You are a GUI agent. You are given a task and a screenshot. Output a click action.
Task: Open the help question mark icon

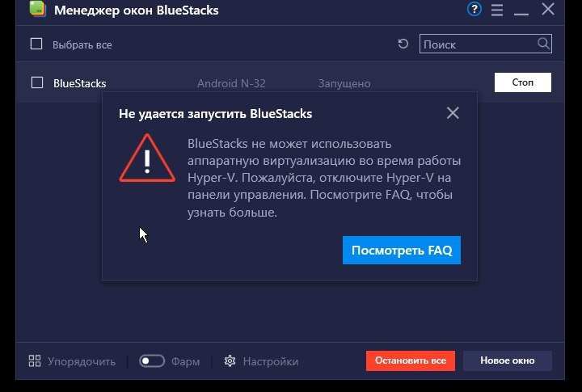tap(474, 9)
